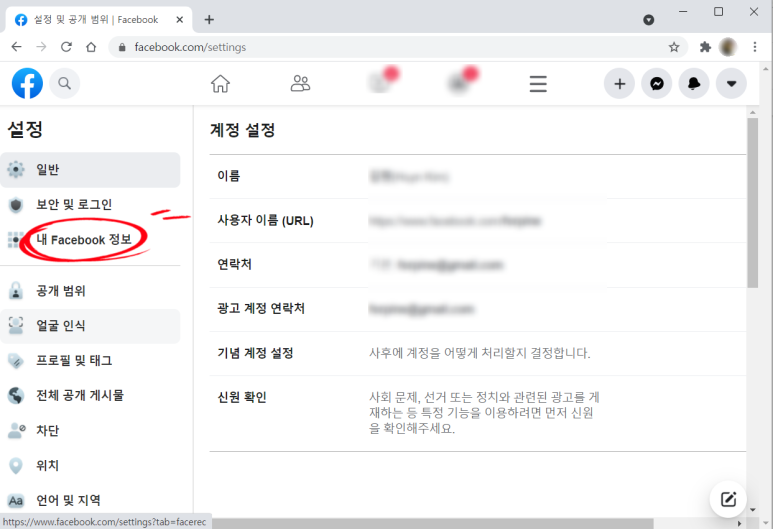Image resolution: width=773 pixels, height=529 pixels.
Task: Open the Friends icon in top navigation
Action: tap(300, 84)
